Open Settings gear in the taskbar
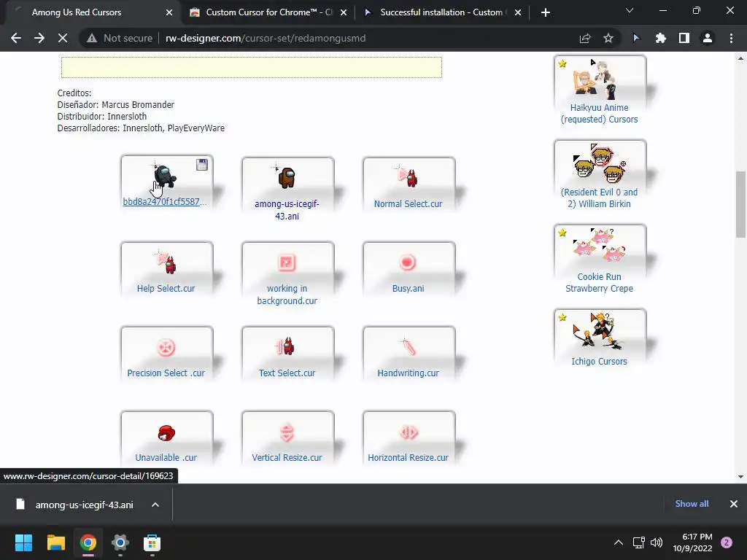This screenshot has height=560, width=747. click(120, 542)
